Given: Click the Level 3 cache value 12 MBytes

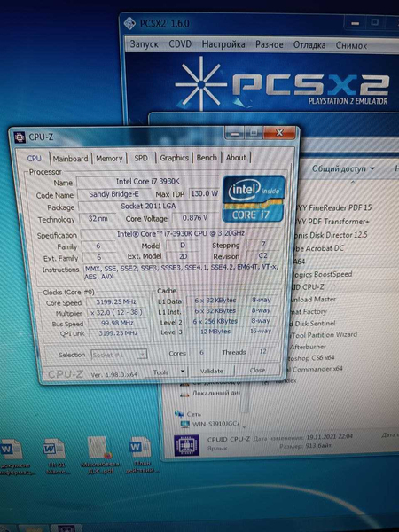Looking at the screenshot, I should tap(215, 332).
